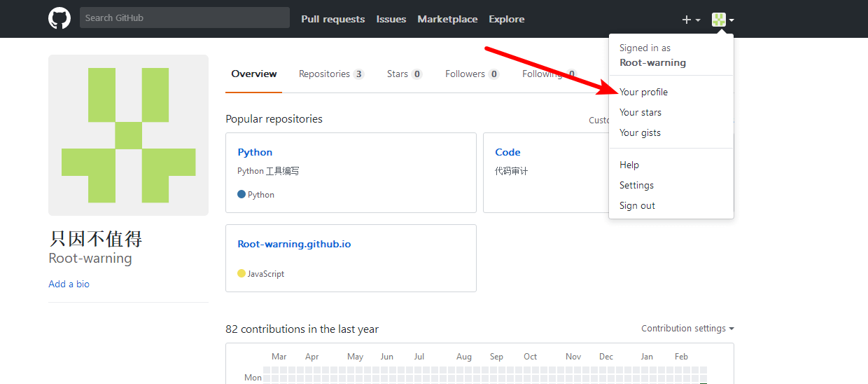The image size is (868, 384).
Task: Open the Explore page
Action: [507, 19]
